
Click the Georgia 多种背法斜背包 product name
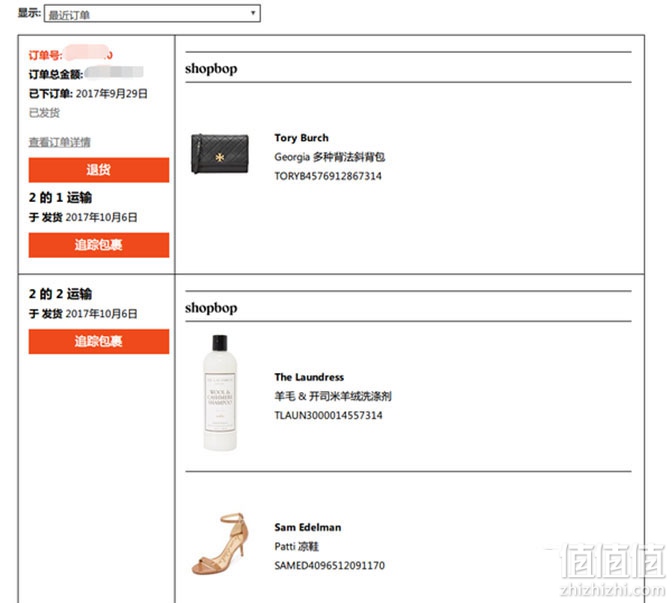tap(330, 157)
